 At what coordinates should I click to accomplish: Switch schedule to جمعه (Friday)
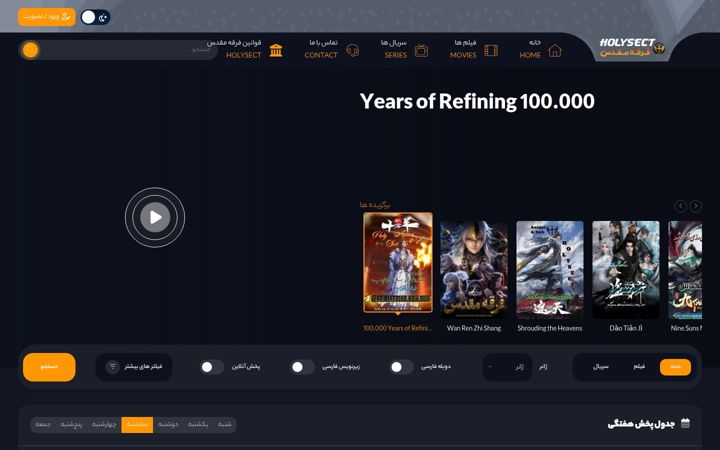[43, 424]
